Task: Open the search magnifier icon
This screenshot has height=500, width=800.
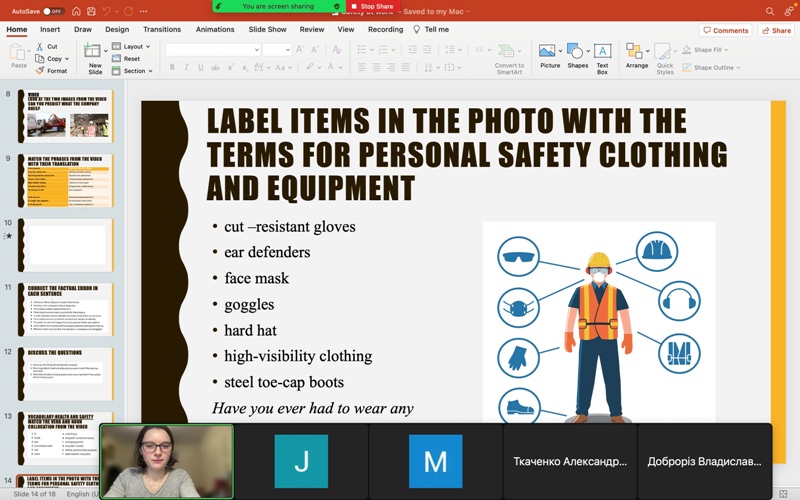Action: tap(770, 11)
